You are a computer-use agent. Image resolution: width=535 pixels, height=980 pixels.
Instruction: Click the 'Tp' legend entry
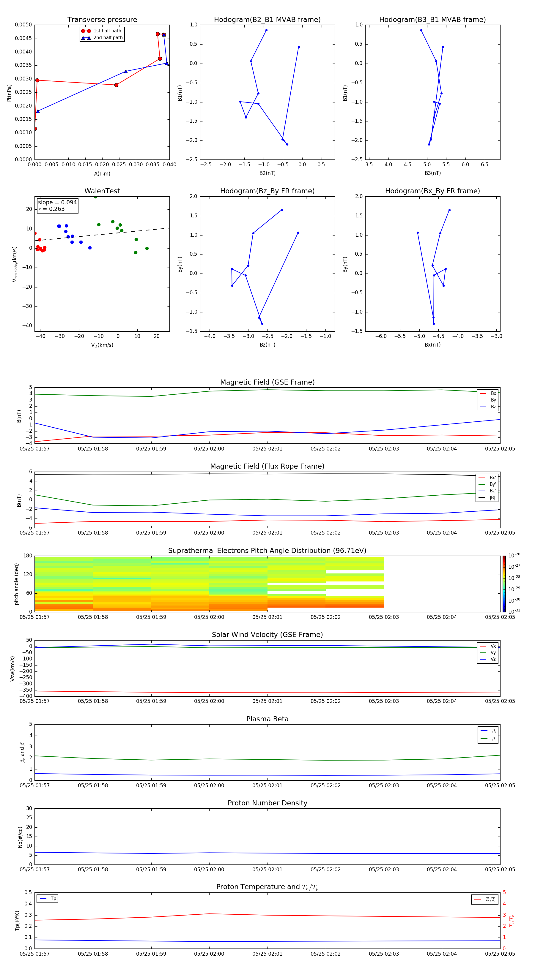tap(48, 899)
